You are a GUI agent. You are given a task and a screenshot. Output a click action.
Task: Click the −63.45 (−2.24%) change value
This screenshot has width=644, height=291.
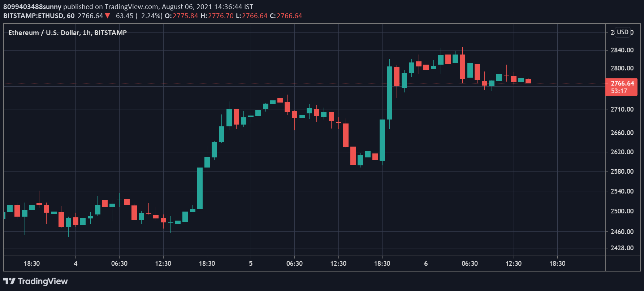[x=137, y=16]
